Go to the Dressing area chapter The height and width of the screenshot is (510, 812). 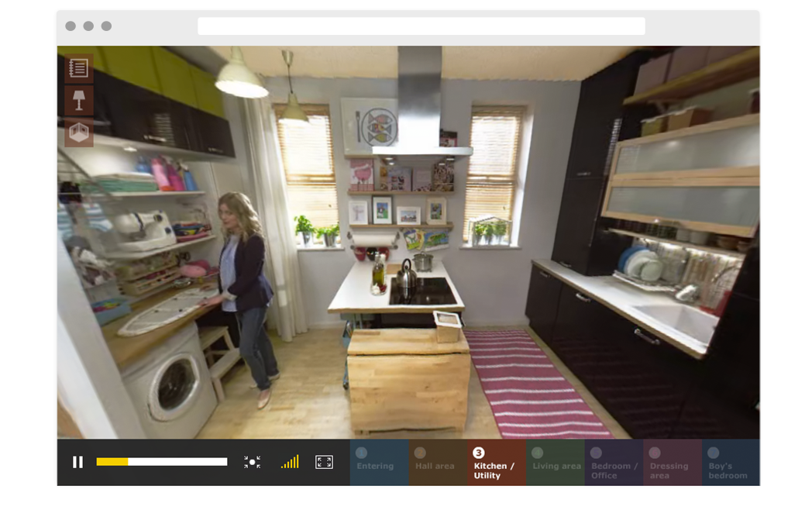tap(673, 462)
